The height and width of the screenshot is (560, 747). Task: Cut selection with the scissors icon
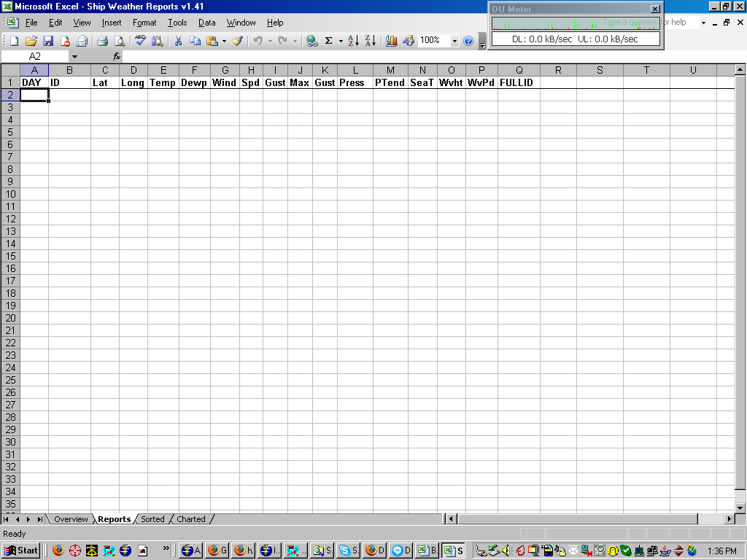pos(178,41)
